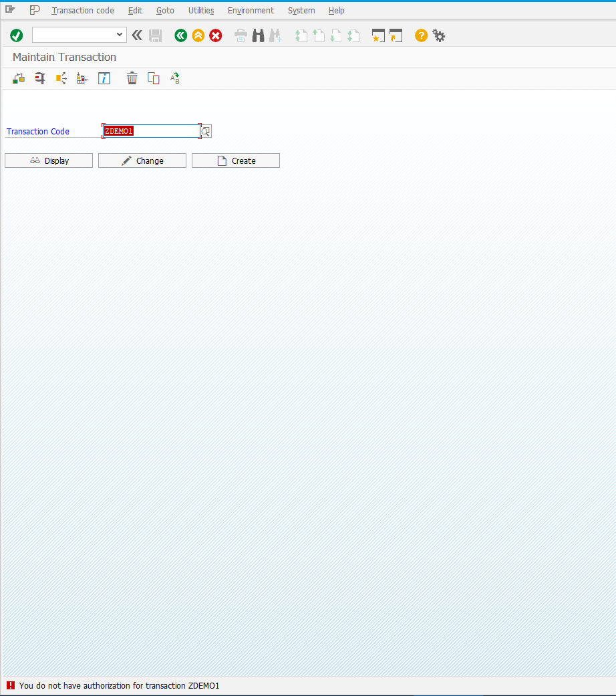The height and width of the screenshot is (696, 616).
Task: Create a new GUI session icon
Action: pos(378,35)
